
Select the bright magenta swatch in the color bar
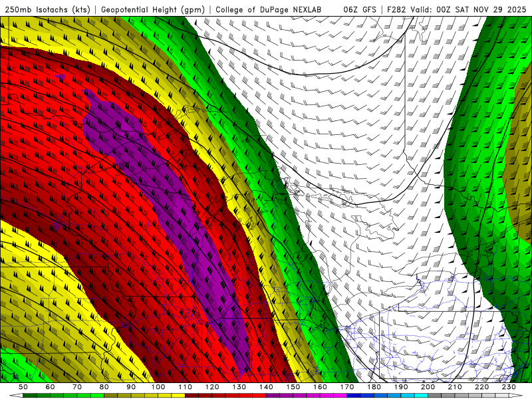pyautogui.click(x=340, y=396)
